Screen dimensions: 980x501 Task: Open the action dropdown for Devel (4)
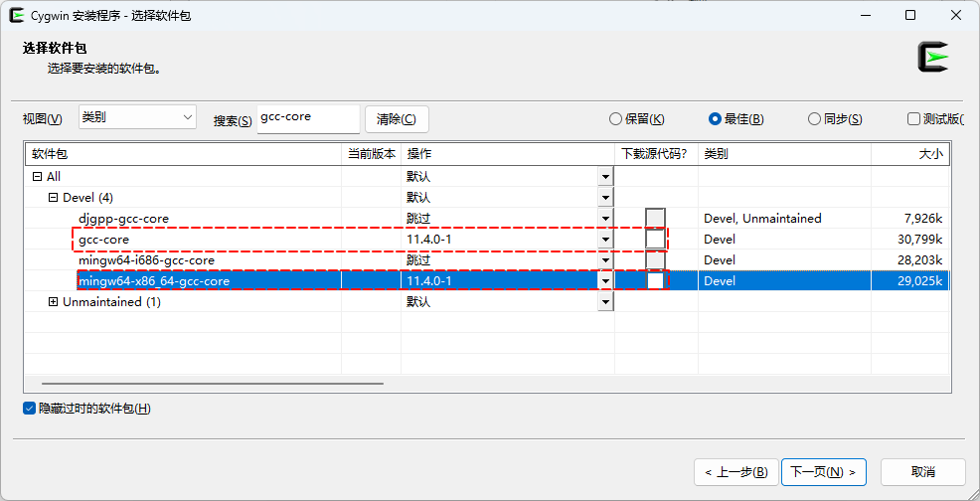[605, 198]
